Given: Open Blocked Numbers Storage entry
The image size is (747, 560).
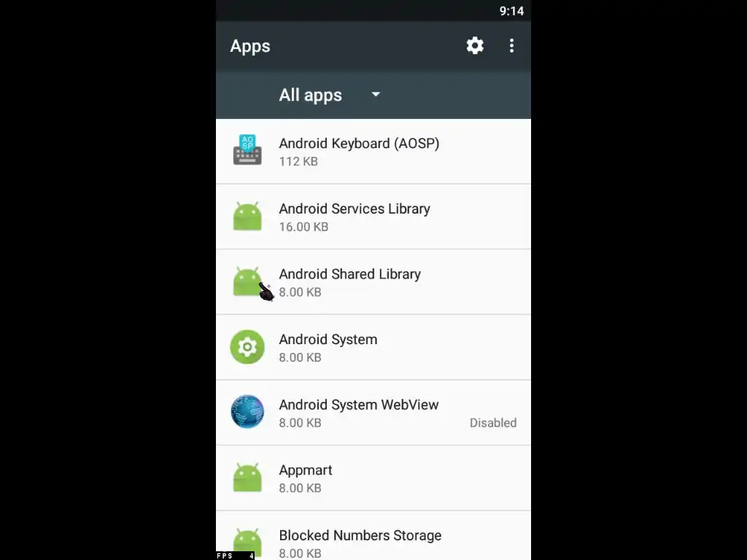Looking at the screenshot, I should pos(373,536).
